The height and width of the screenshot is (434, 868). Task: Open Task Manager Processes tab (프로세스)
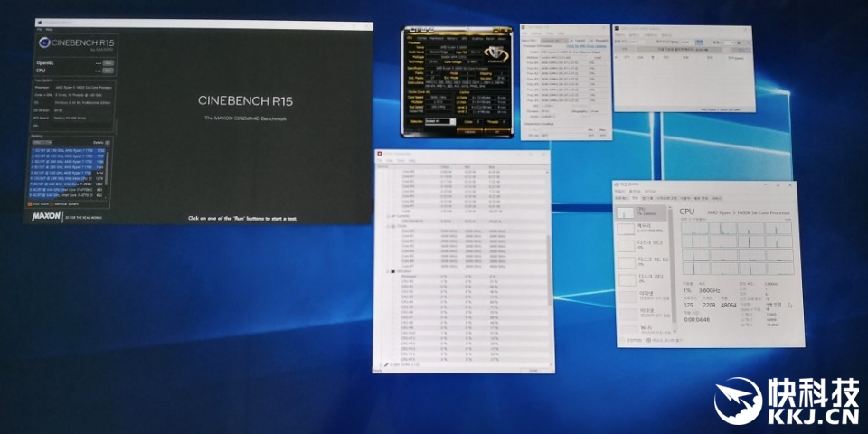pyautogui.click(x=621, y=199)
